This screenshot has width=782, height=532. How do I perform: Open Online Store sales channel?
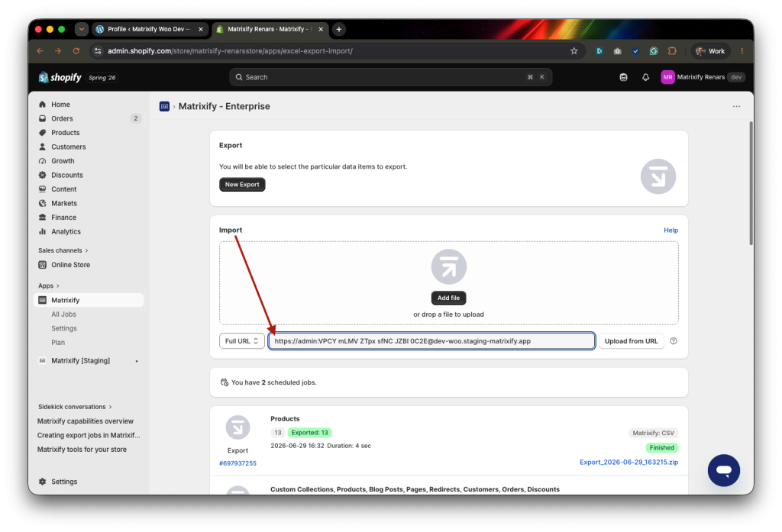(x=70, y=265)
